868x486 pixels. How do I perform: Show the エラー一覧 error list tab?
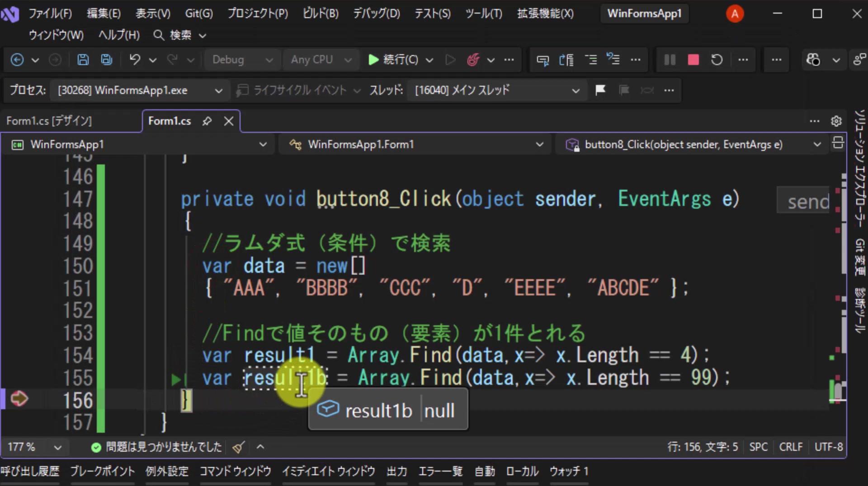click(440, 472)
